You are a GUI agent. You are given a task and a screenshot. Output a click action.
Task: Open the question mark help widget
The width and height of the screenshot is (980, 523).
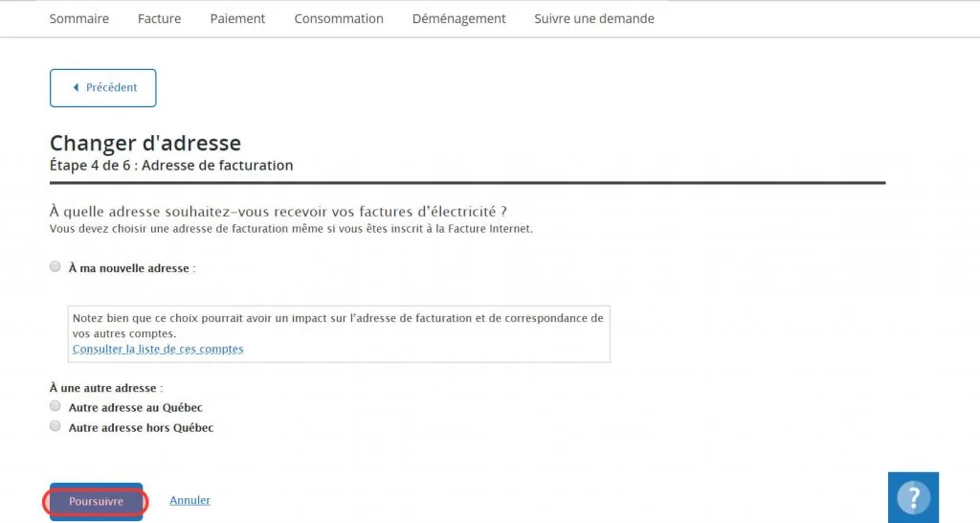pos(913,497)
